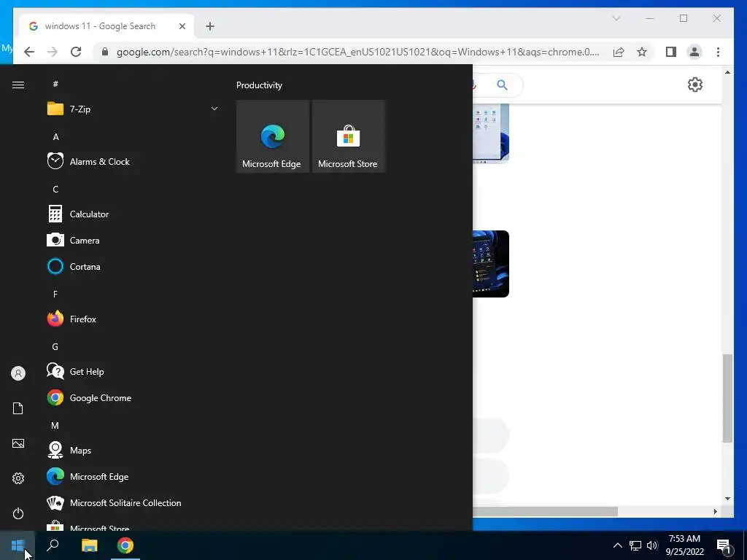Open File Explorer from the taskbar
The height and width of the screenshot is (560, 747).
pyautogui.click(x=89, y=545)
